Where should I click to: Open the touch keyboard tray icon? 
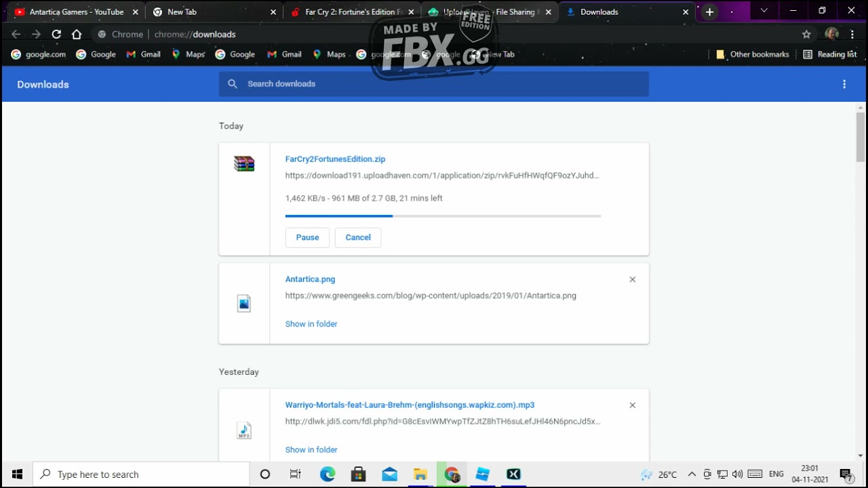coord(755,474)
